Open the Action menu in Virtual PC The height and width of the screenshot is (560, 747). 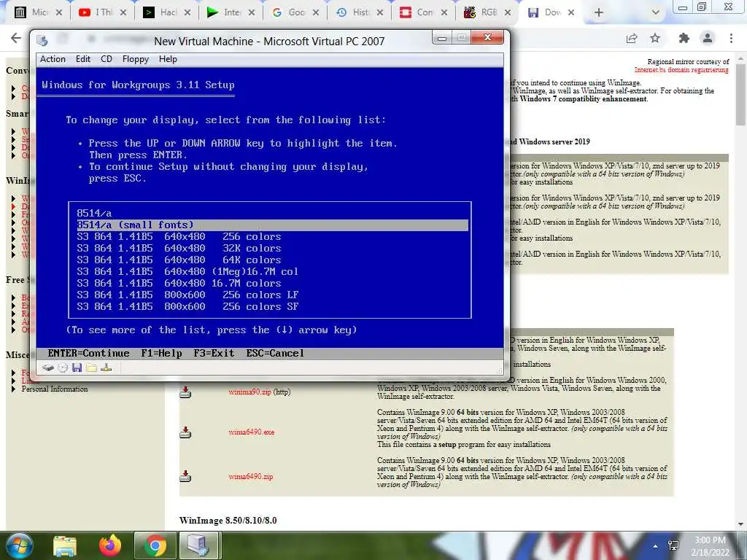tap(53, 59)
